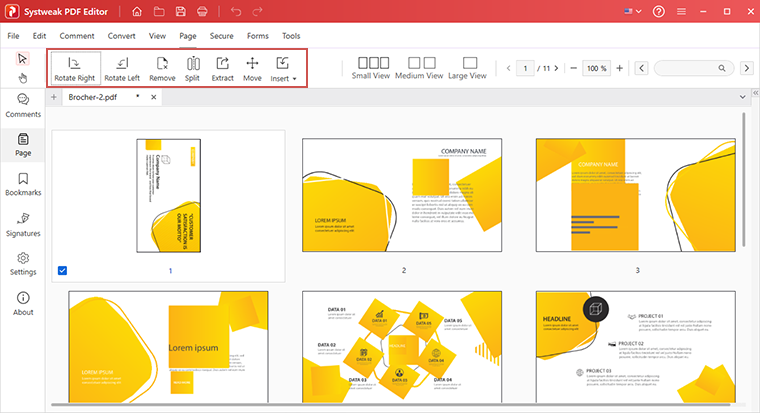Select the HEADLINE projects page thumbnail
This screenshot has height=413, width=760.
click(635, 347)
